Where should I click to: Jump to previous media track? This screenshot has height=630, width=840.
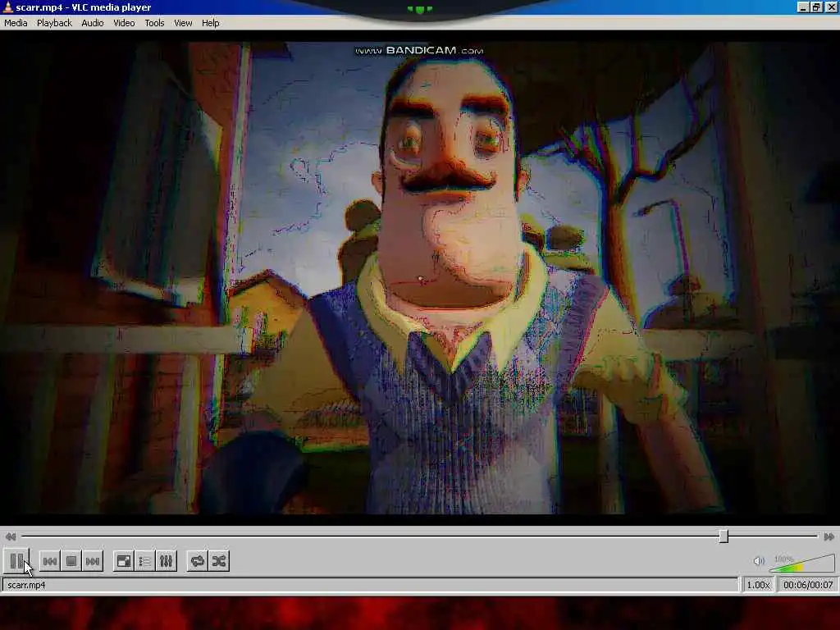[x=50, y=561]
